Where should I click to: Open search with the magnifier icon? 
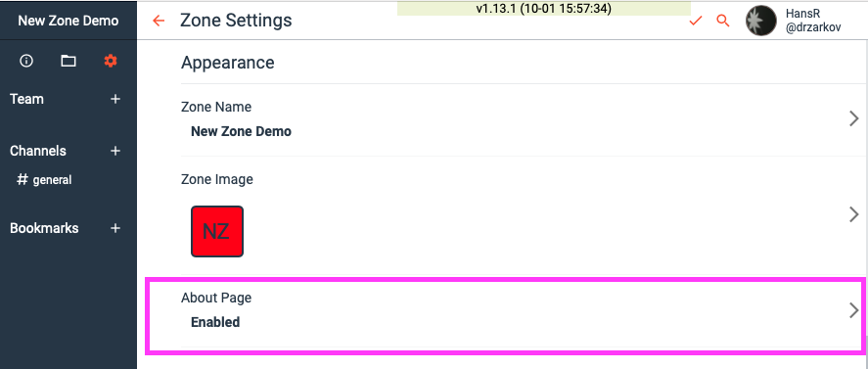point(723,22)
